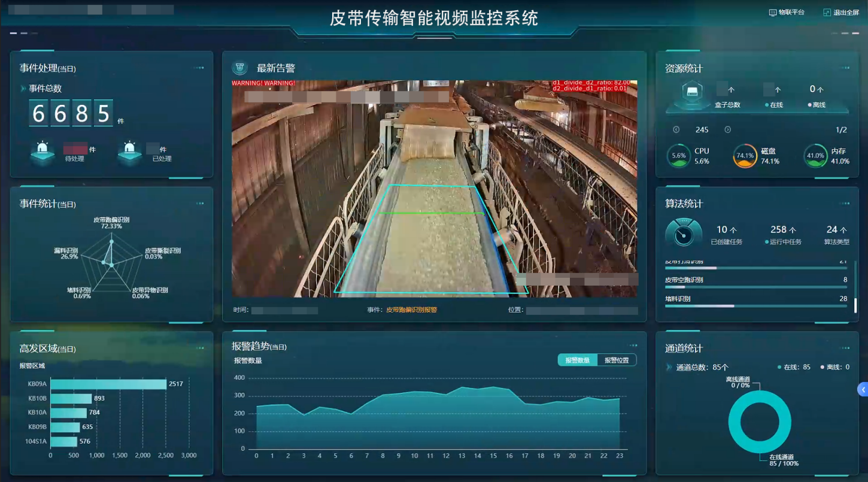Click the CPU usage ring gauge
Viewport: 868px width, 482px height.
pyautogui.click(x=679, y=156)
